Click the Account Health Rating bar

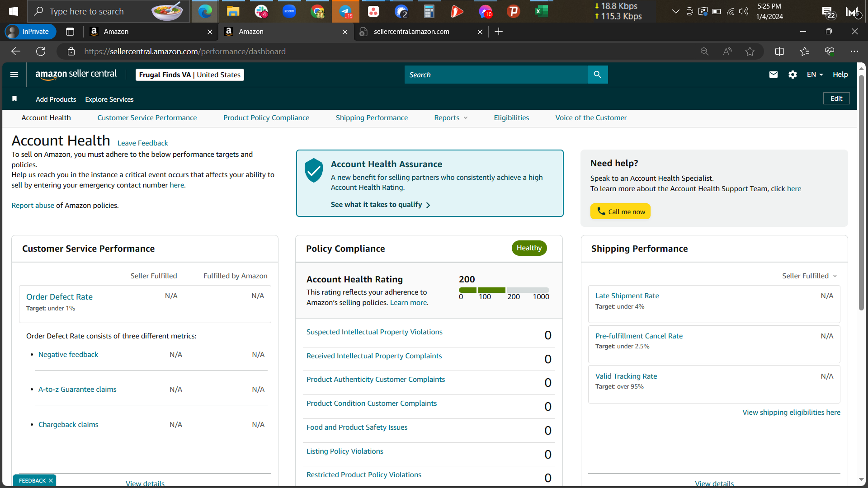[x=504, y=290]
